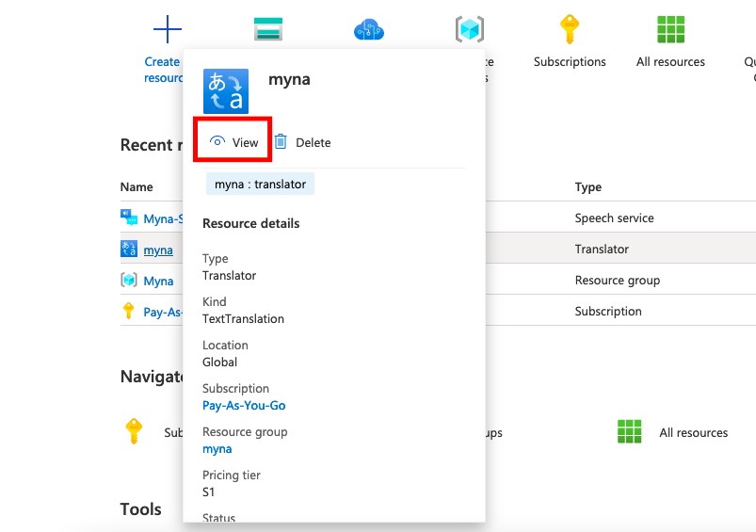Click the eye icon beside View
This screenshot has width=756, height=532.
coord(217,141)
